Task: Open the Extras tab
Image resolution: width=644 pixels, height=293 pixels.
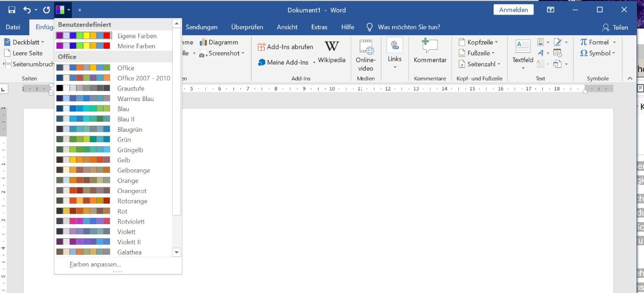Action: (319, 27)
